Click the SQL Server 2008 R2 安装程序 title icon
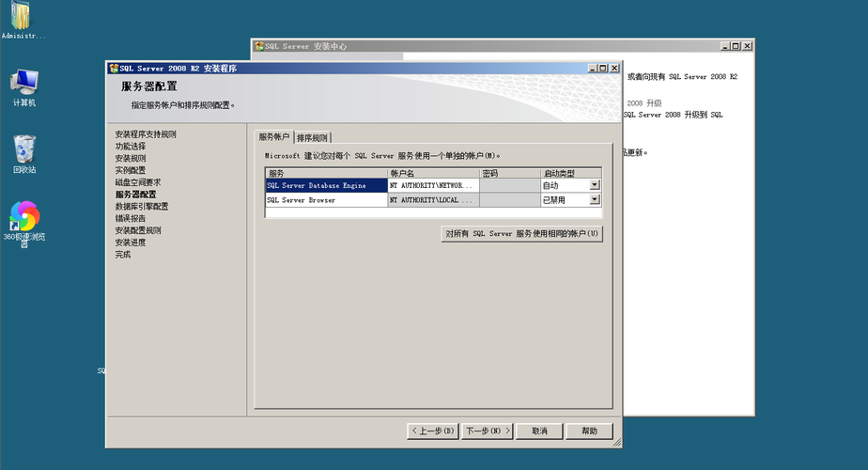868x470 pixels. 114,69
